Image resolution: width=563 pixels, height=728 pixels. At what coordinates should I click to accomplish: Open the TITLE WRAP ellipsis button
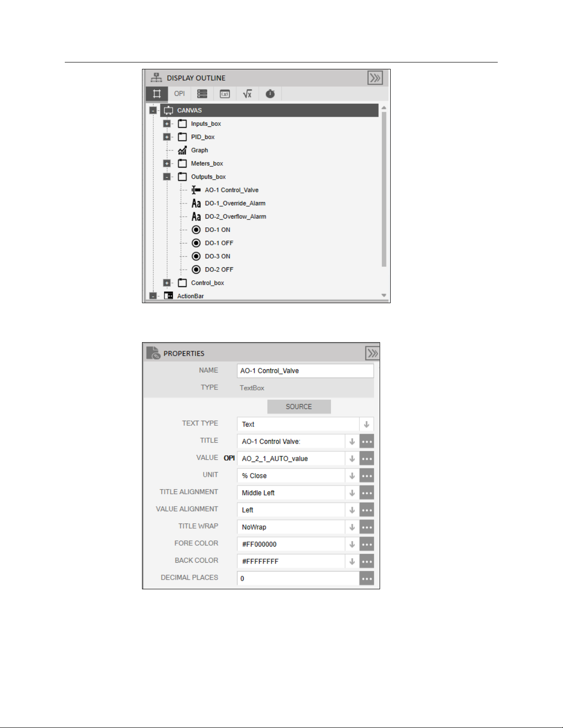pos(367,527)
